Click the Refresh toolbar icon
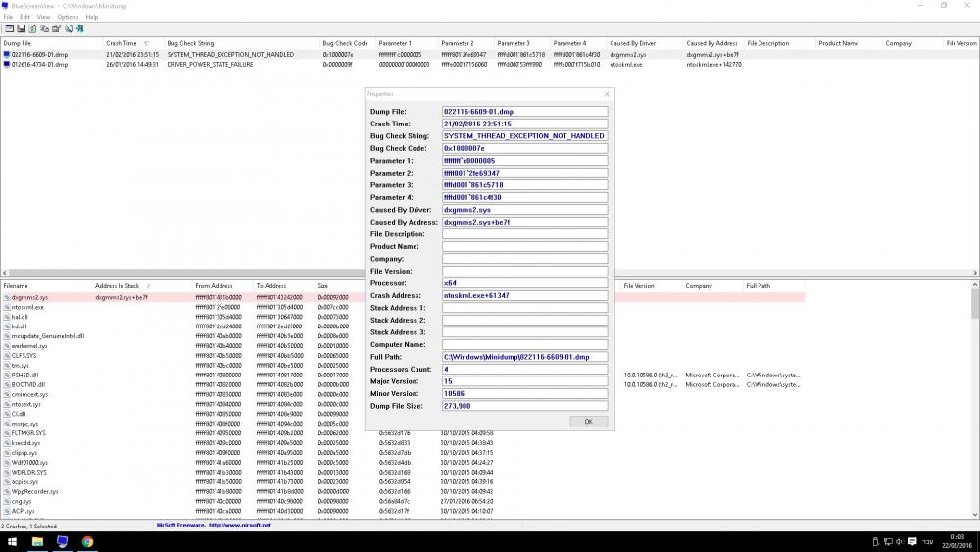 click(32, 28)
